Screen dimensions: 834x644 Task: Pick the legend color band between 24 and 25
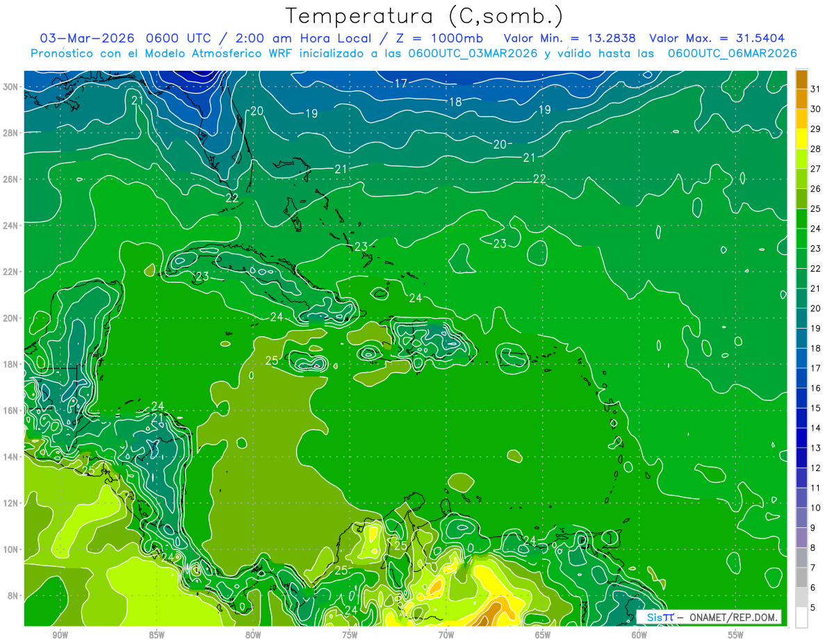coord(801,219)
